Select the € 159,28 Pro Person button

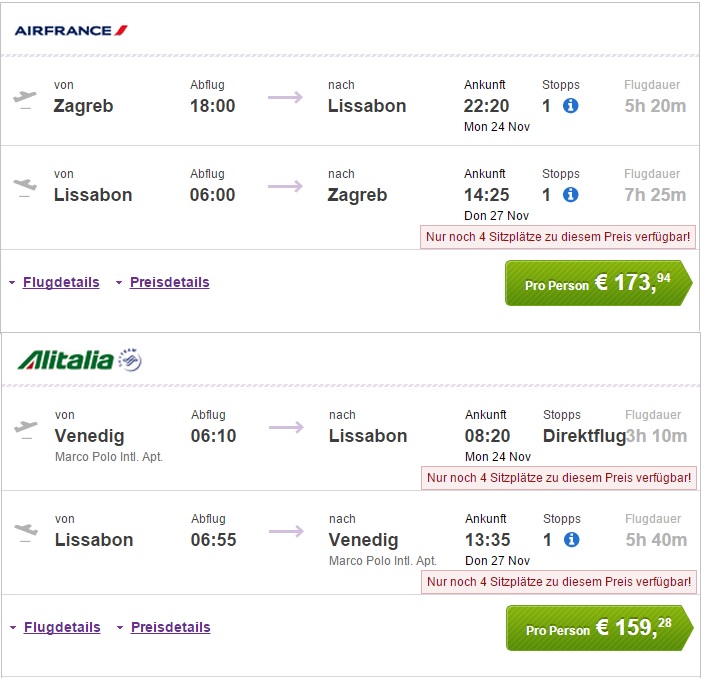pyautogui.click(x=598, y=629)
